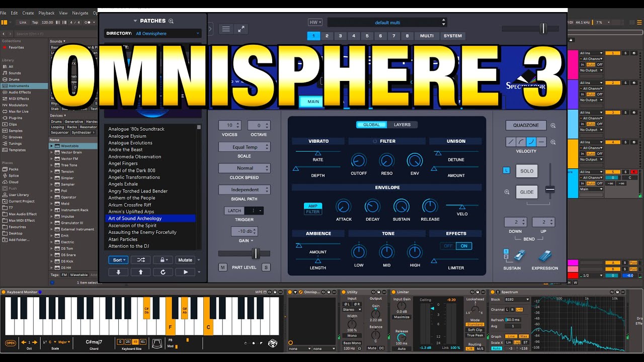
Task: Click the expression pedal icon
Action: pyautogui.click(x=545, y=256)
